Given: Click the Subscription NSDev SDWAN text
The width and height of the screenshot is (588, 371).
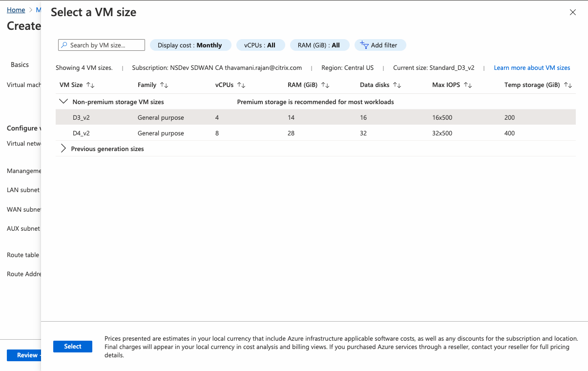Looking at the screenshot, I should (x=217, y=68).
